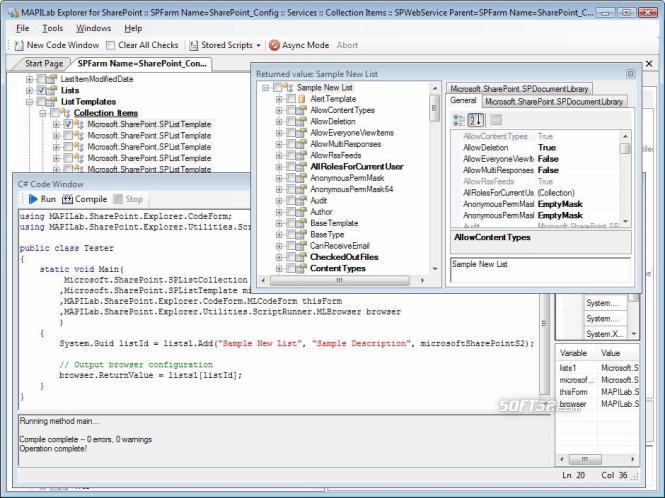Viewport: 665px width, 498px height.
Task: Check the AllowDeletion checkbox
Action: click(x=291, y=121)
